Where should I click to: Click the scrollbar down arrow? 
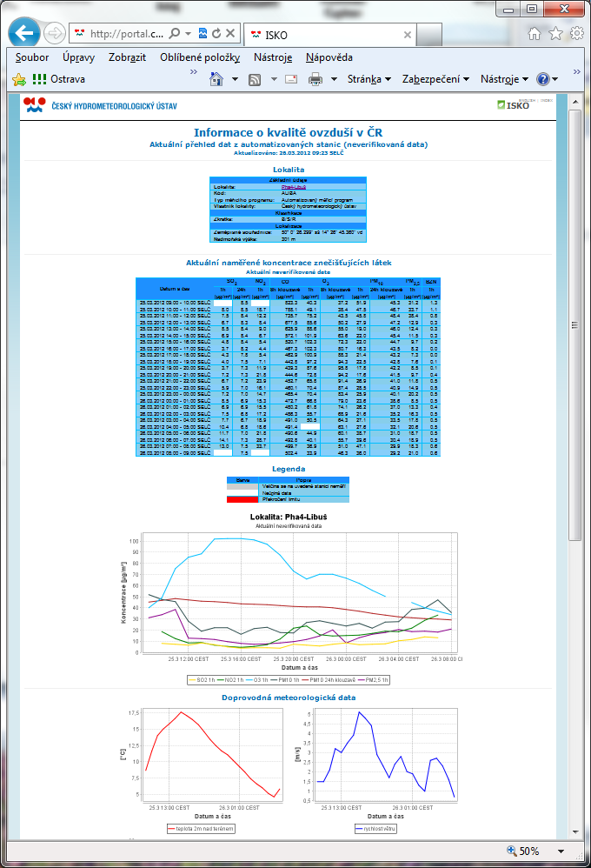[575, 832]
